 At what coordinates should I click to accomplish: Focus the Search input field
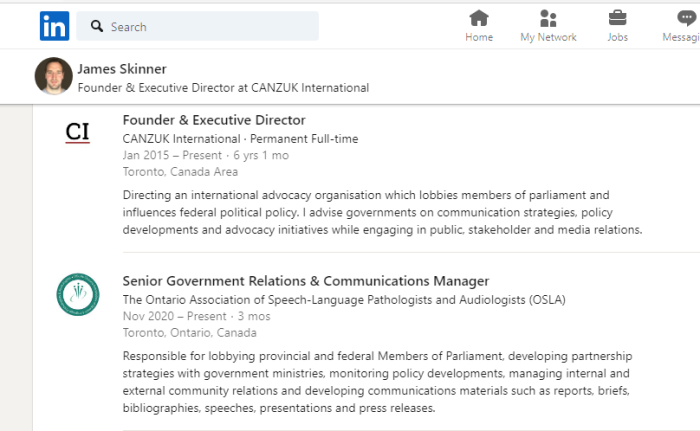(x=197, y=26)
